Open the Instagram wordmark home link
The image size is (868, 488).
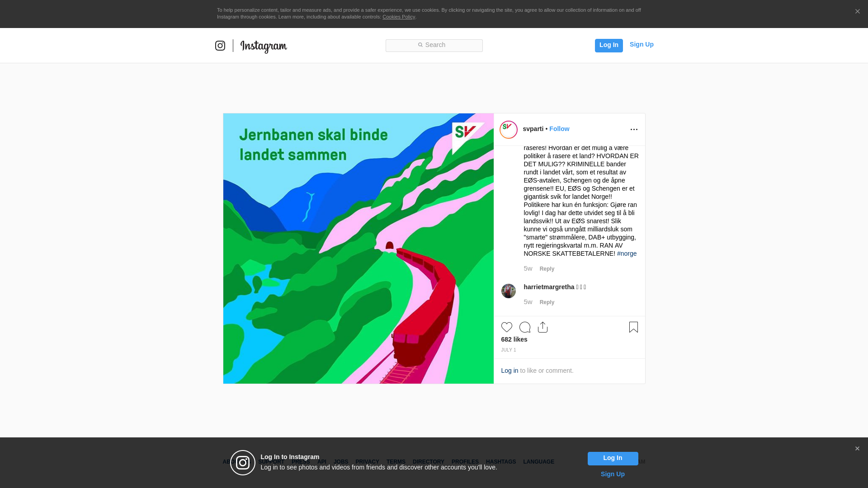click(x=264, y=46)
